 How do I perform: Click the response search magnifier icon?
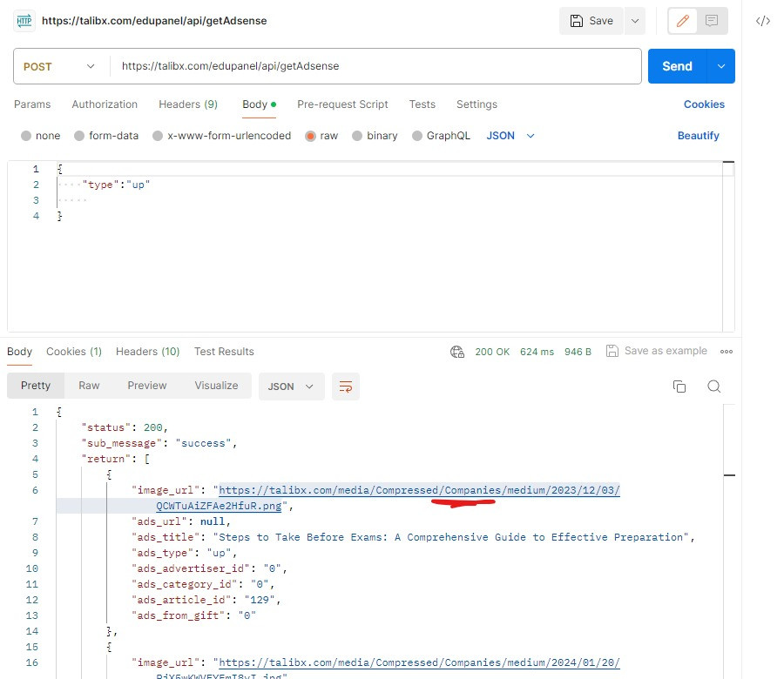[x=714, y=387]
